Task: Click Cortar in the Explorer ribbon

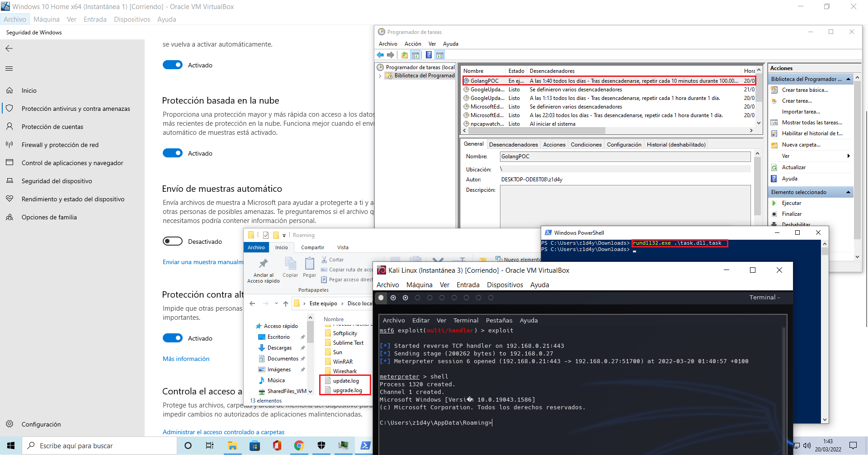Action: 332,260
